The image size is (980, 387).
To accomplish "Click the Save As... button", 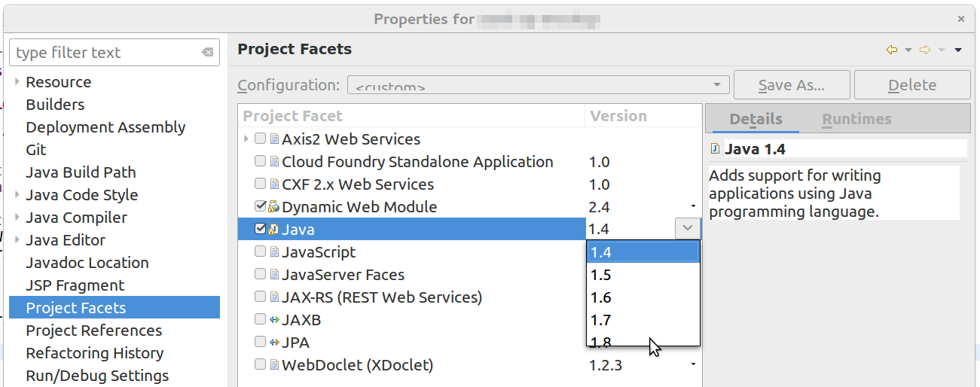I will point(791,85).
